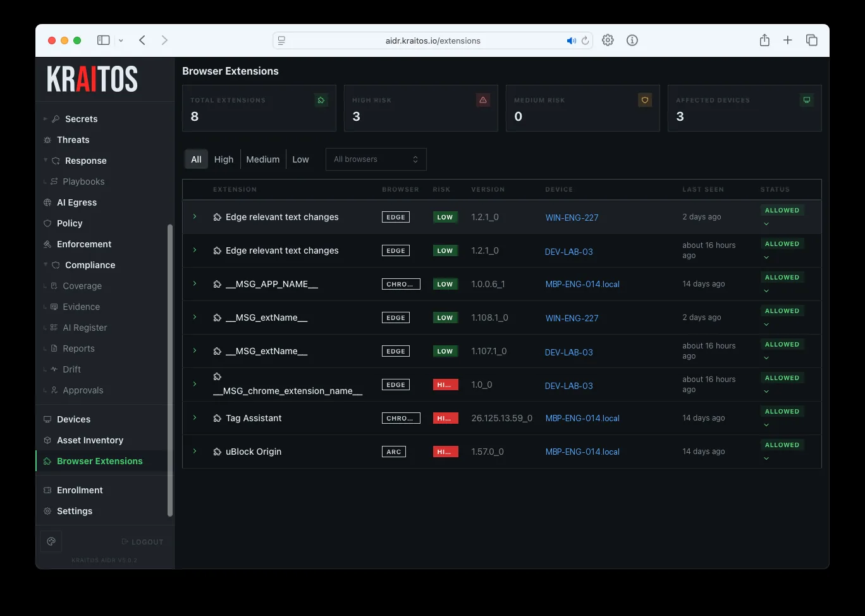Open the Settings gear in sidebar
This screenshot has width=865, height=616.
(x=47, y=511)
